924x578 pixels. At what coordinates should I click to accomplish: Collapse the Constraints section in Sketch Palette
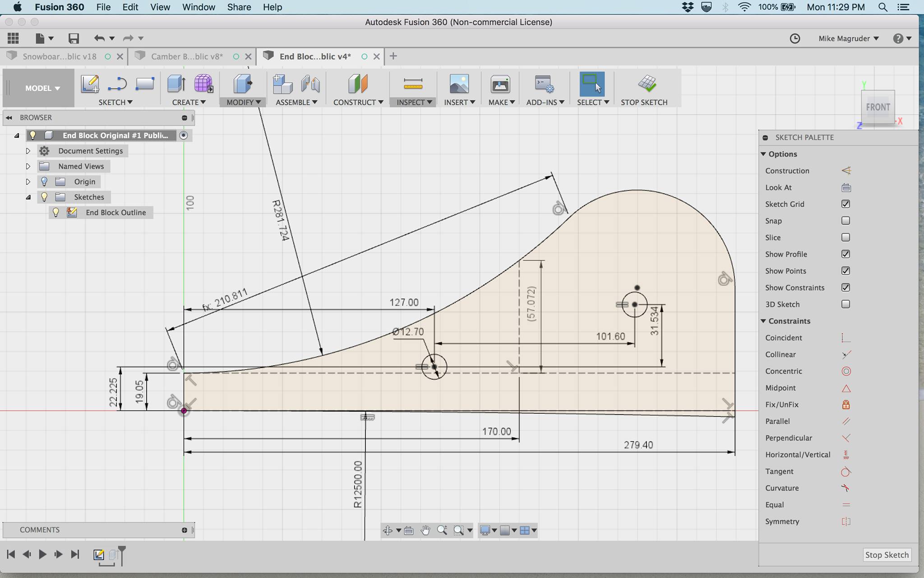pos(763,321)
